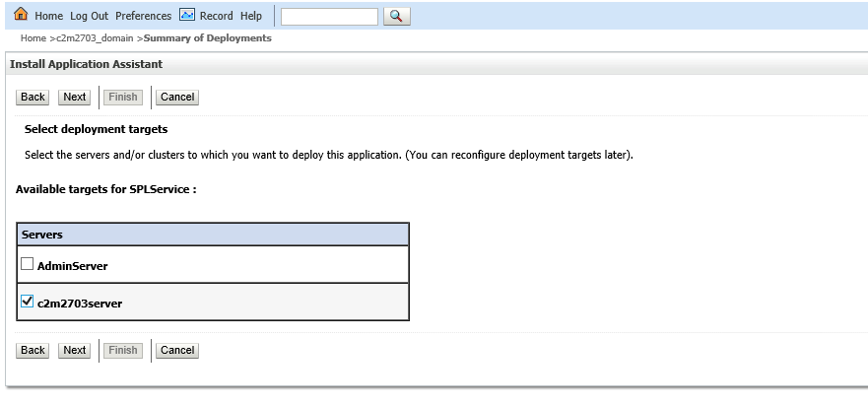Focus the search input field
The image size is (868, 406).
(x=329, y=17)
